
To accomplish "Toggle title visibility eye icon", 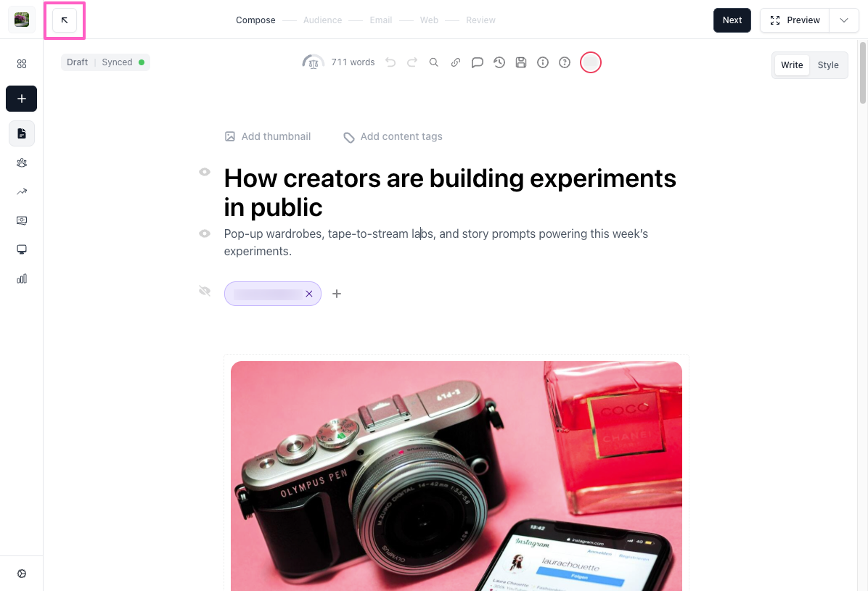I will click(205, 172).
